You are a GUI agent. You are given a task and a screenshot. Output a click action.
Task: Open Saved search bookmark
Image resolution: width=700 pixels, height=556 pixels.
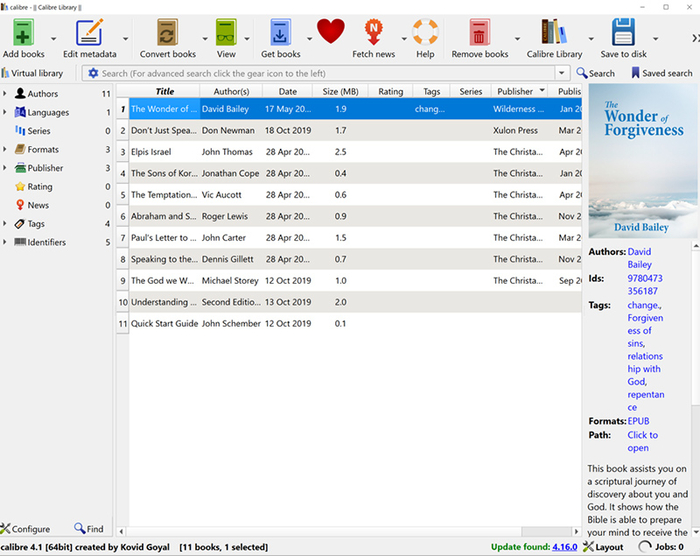coord(662,73)
